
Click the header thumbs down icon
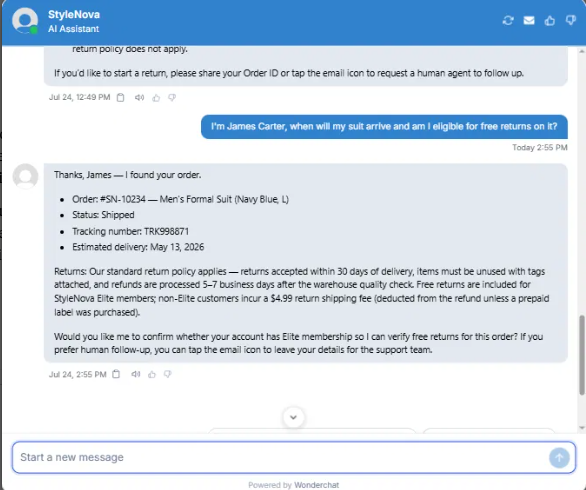click(x=570, y=20)
